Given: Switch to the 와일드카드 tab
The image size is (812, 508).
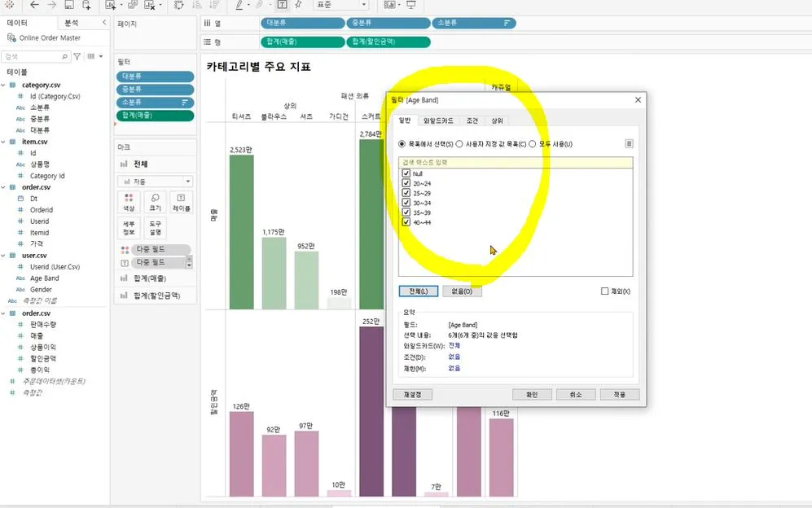Looking at the screenshot, I should point(438,120).
